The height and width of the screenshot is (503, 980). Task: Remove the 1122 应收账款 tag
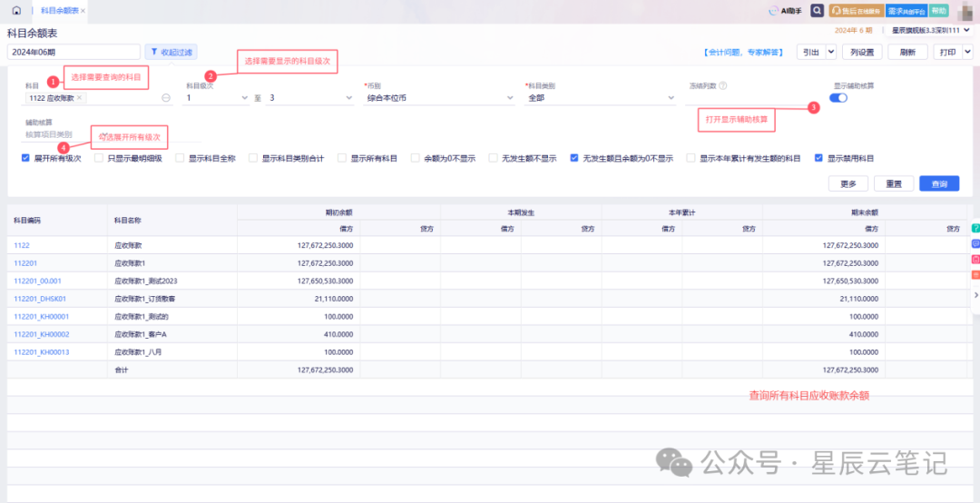pyautogui.click(x=79, y=98)
